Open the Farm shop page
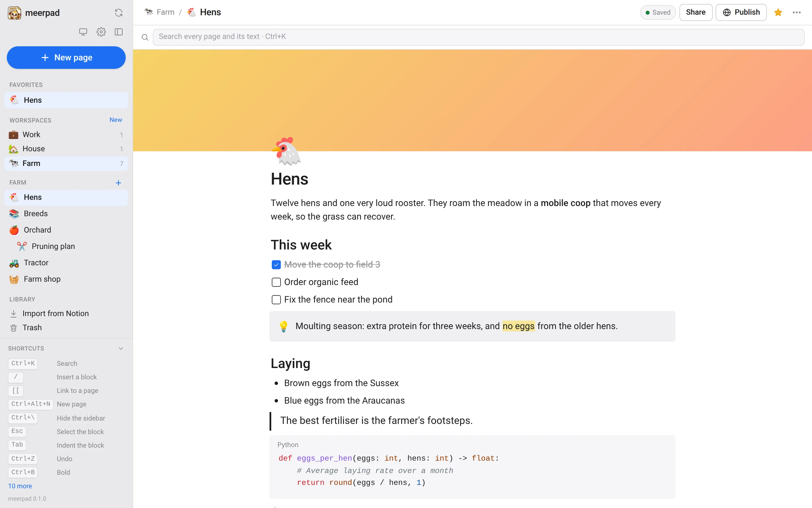 click(x=66, y=279)
